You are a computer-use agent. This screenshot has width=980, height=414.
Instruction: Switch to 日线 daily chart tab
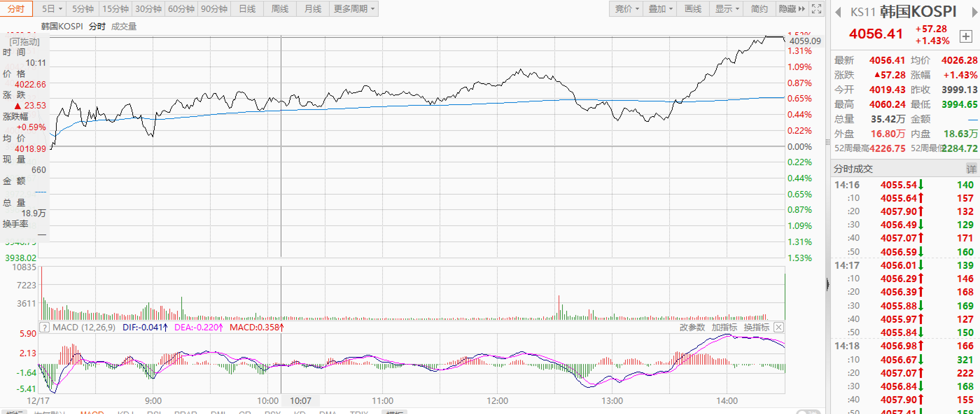247,9
